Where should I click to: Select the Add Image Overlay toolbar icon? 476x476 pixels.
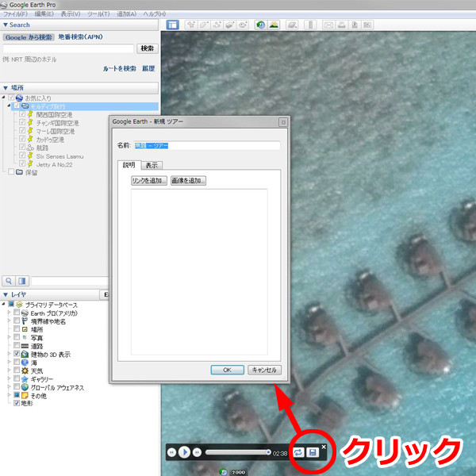(x=230, y=25)
